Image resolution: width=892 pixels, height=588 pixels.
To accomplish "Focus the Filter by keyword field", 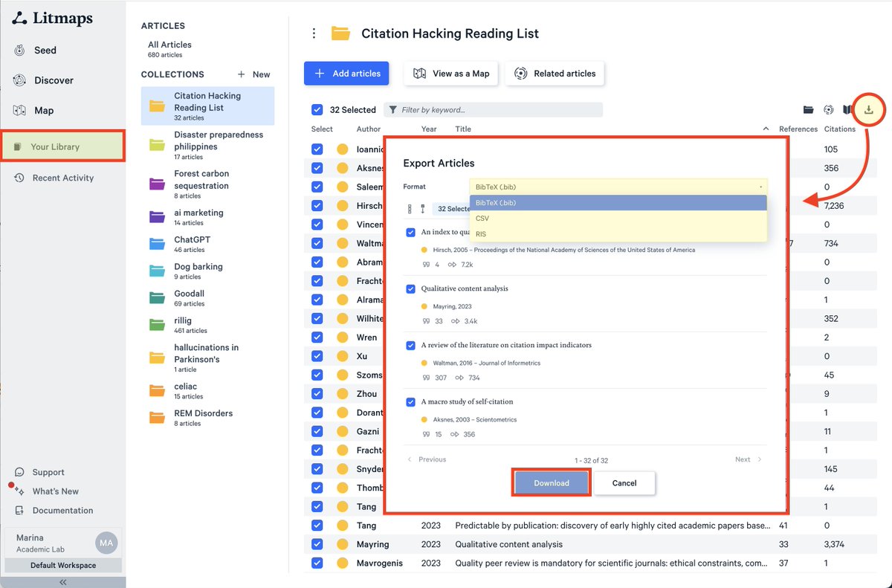I will coord(494,110).
